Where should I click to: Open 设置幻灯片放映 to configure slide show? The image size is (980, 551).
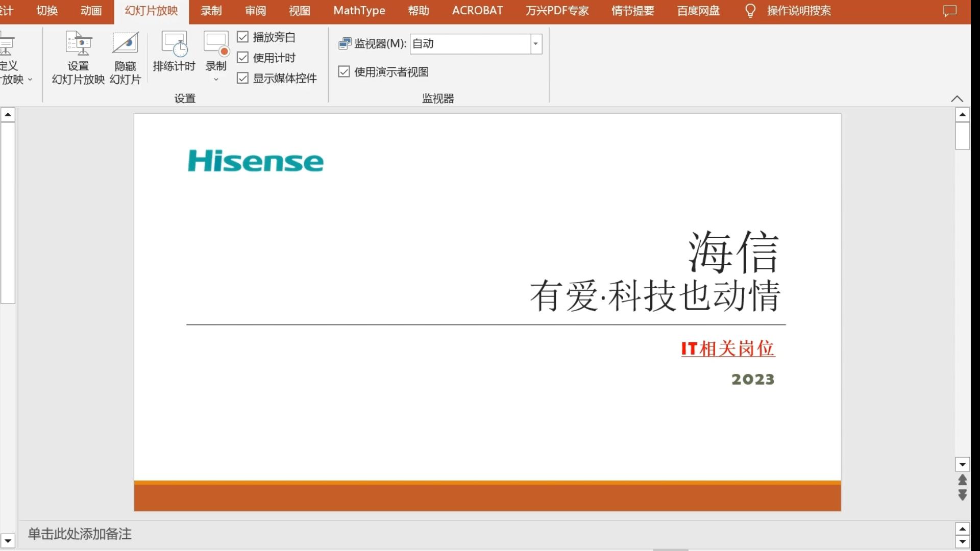78,56
